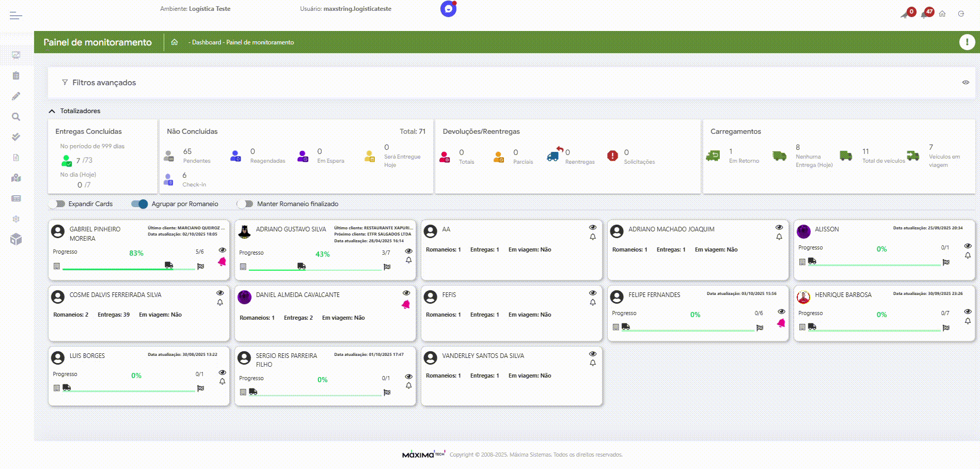Click Dashboard in the breadcrumb
Viewport: 980px width, 469px height.
point(206,42)
